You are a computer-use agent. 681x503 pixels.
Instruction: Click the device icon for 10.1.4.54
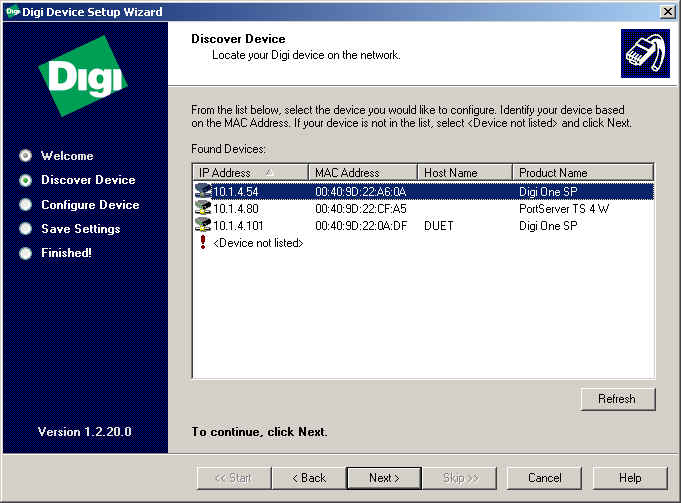click(203, 191)
